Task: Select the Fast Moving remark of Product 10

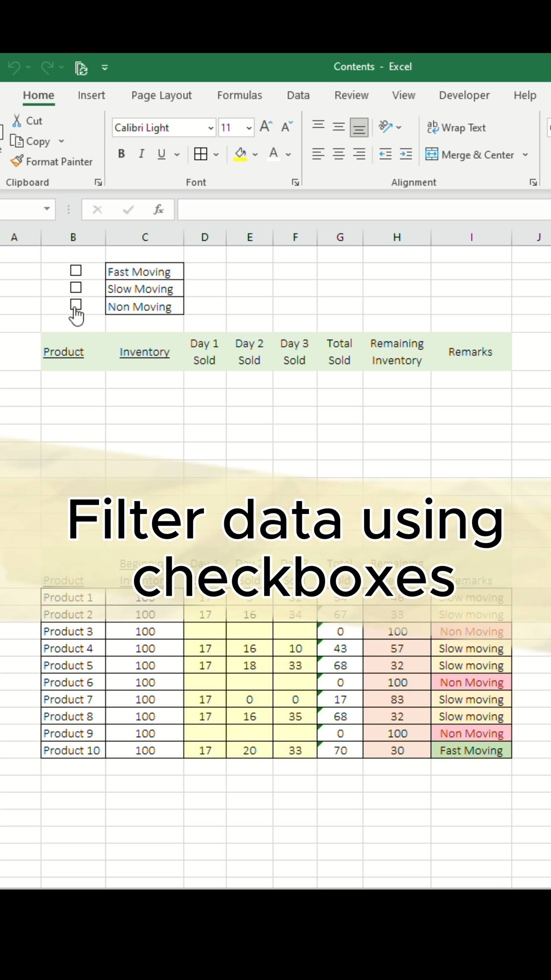Action: point(471,750)
